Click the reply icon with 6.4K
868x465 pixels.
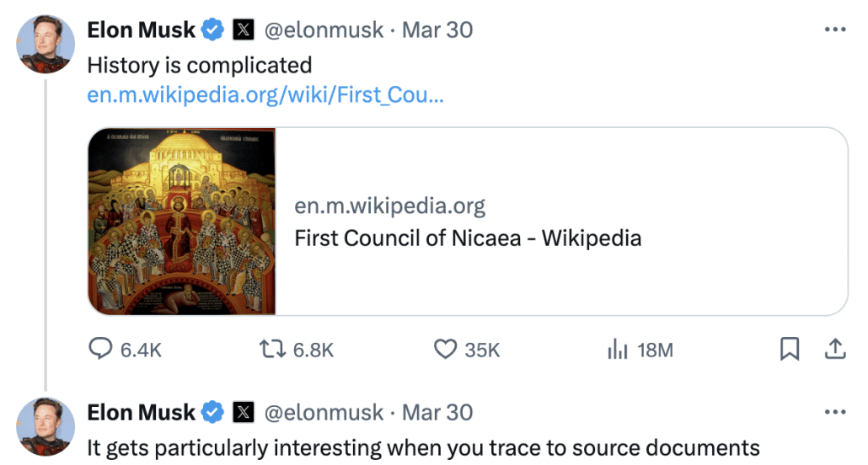click(x=101, y=350)
